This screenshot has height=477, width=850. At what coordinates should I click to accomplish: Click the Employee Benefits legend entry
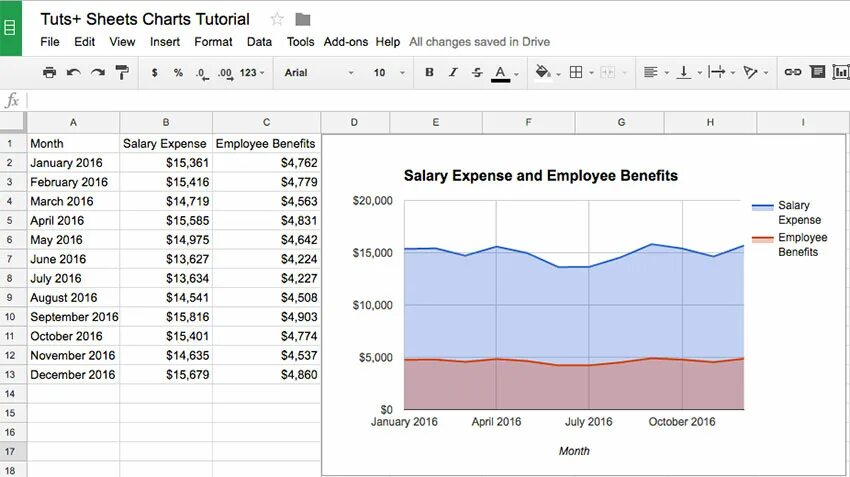[x=789, y=244]
